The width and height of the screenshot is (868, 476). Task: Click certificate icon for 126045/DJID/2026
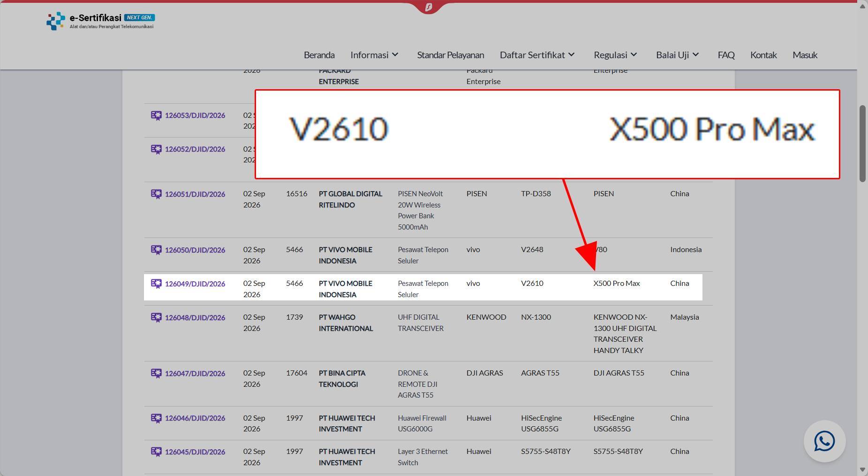(156, 452)
